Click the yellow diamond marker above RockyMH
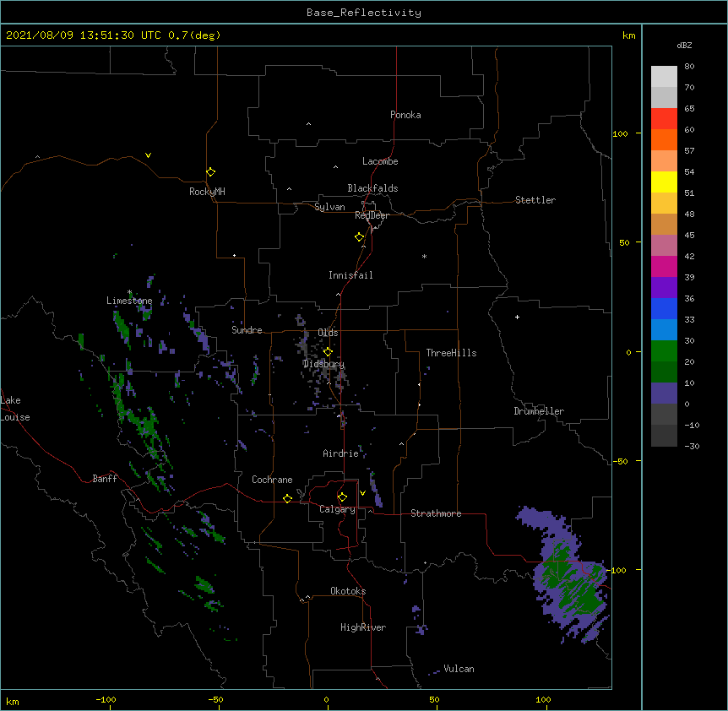This screenshot has width=728, height=711. point(210,172)
